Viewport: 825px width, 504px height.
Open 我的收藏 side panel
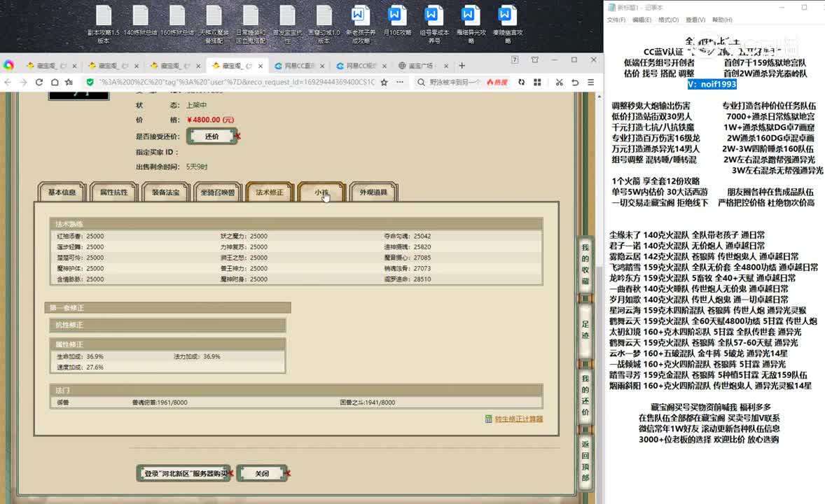585,264
